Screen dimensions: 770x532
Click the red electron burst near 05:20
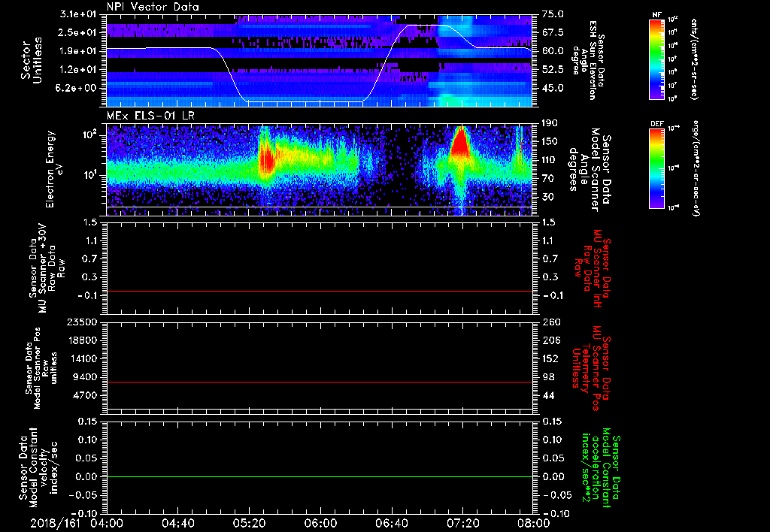click(x=267, y=160)
